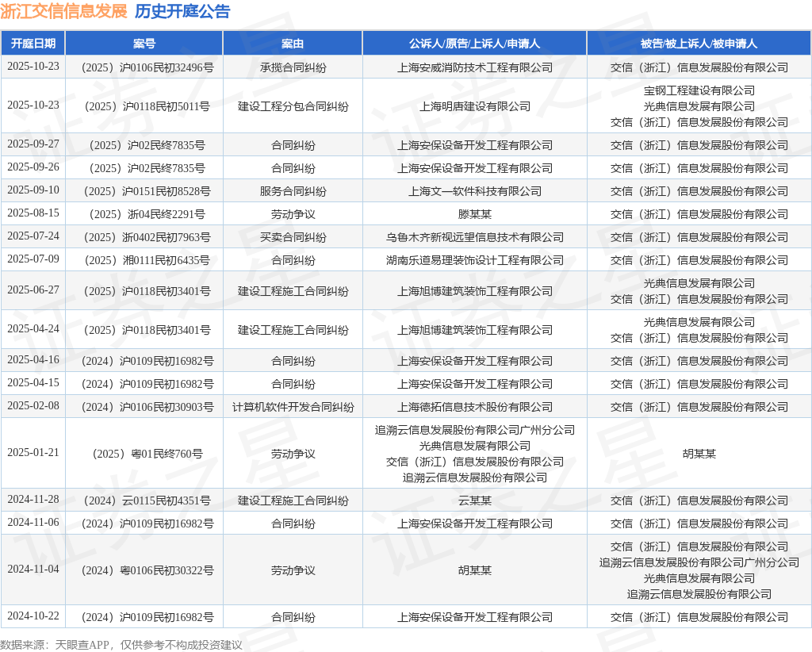Click the cause 承揽合同纠纷
Viewport: 812px width, 652px height.
pyautogui.click(x=293, y=67)
